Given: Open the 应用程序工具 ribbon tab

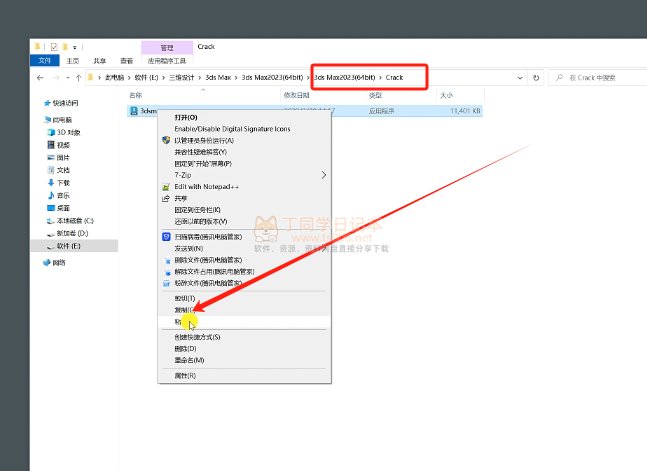Looking at the screenshot, I should point(167,61).
